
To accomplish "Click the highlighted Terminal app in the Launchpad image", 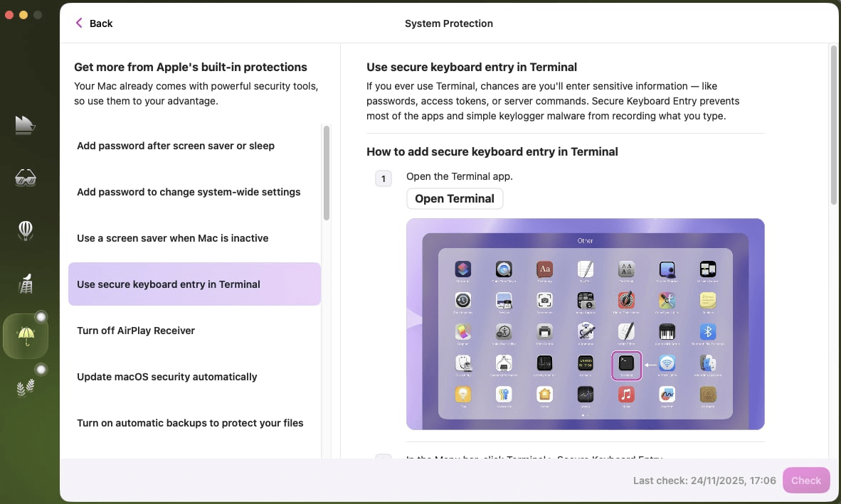I will (627, 365).
